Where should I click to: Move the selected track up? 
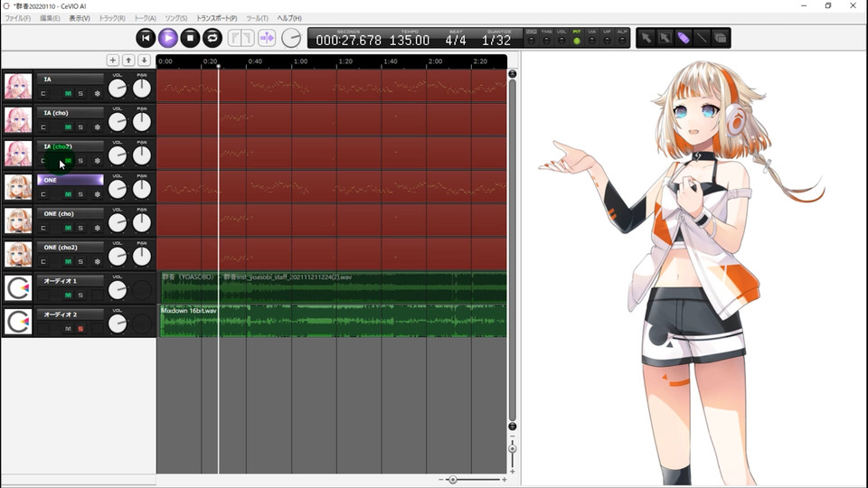pos(128,61)
